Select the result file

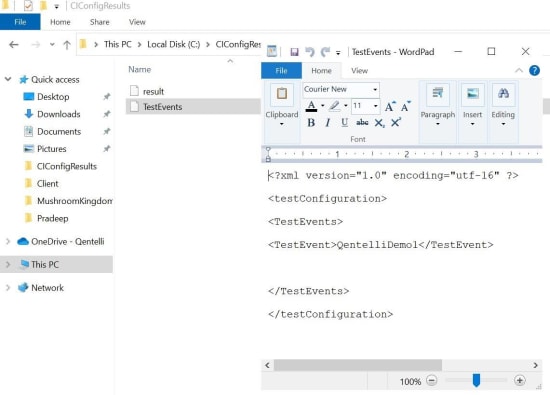(153, 91)
